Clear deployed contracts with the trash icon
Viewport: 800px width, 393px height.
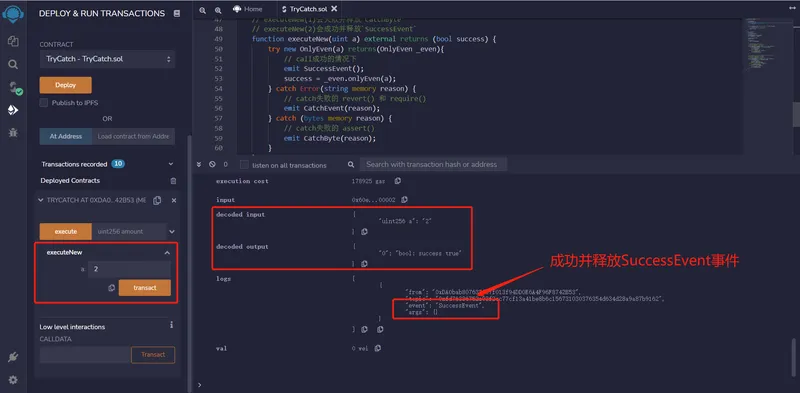[173, 181]
